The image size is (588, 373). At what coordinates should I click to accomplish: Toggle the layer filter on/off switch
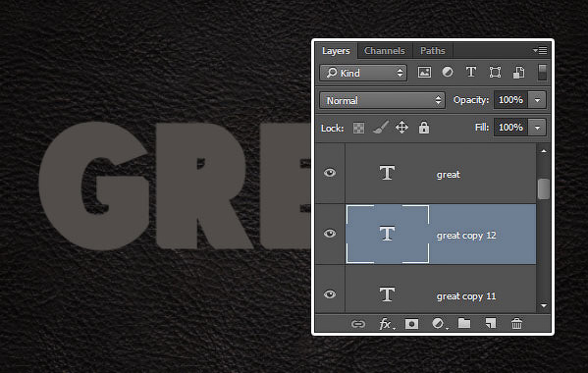(542, 72)
